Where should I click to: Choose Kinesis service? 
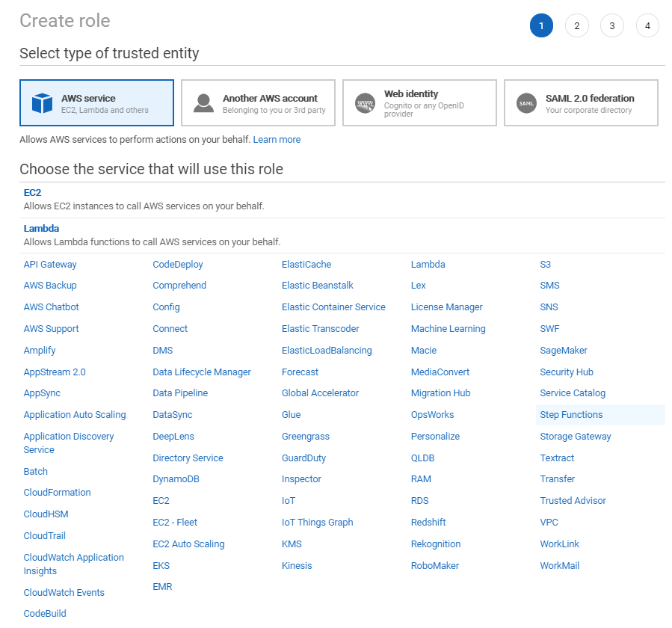pos(297,565)
